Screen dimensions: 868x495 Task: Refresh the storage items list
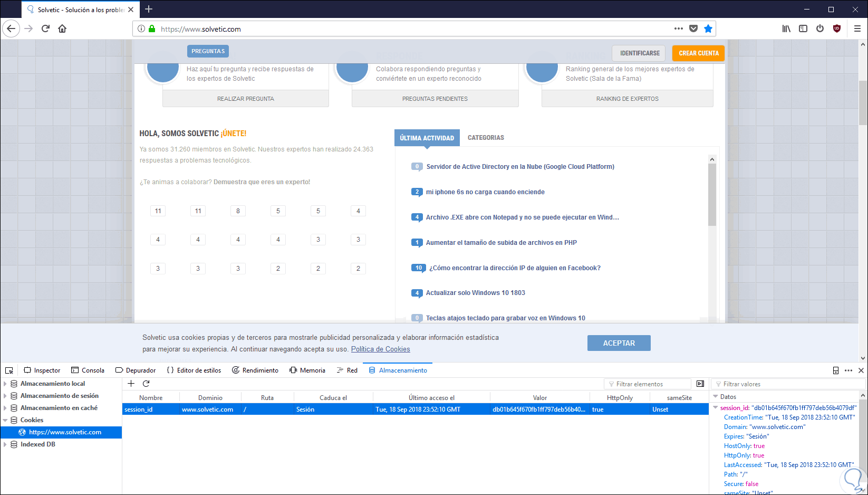click(x=146, y=384)
